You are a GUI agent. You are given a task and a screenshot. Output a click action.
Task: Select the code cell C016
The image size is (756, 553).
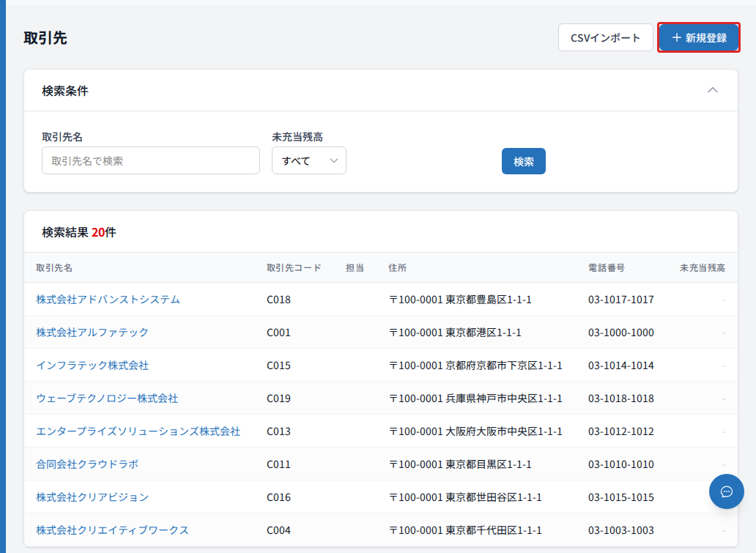(278, 497)
